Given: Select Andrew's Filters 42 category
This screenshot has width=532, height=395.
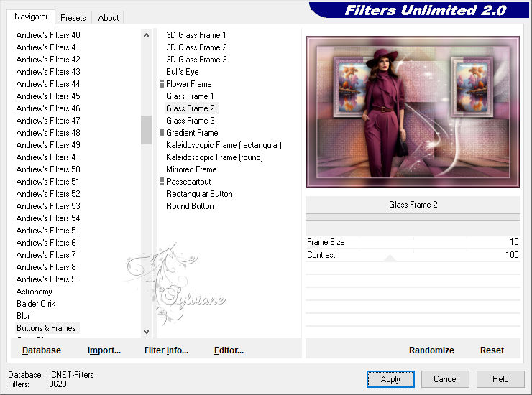Looking at the screenshot, I should tap(48, 60).
